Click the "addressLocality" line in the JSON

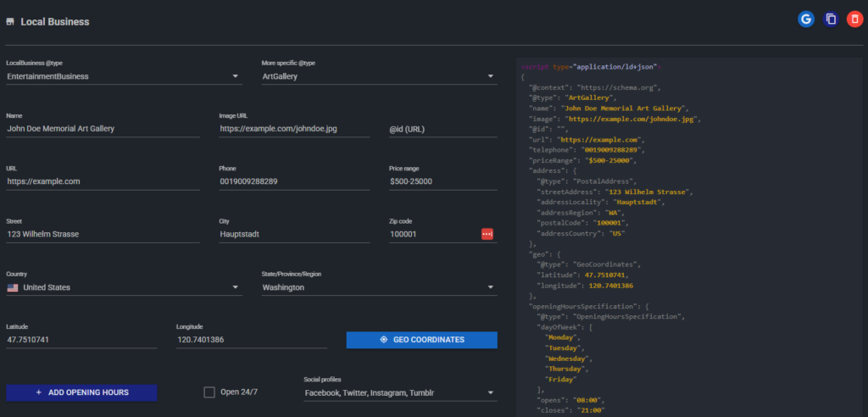(601, 202)
